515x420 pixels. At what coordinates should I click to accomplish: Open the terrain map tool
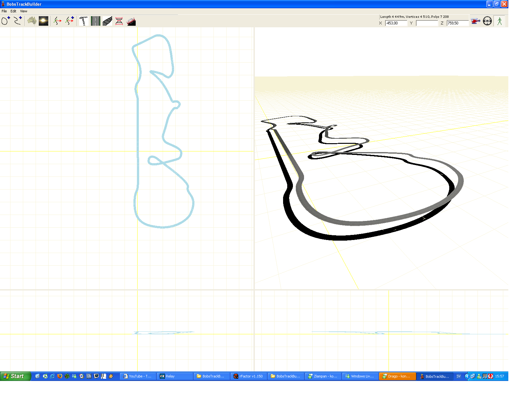(x=32, y=21)
